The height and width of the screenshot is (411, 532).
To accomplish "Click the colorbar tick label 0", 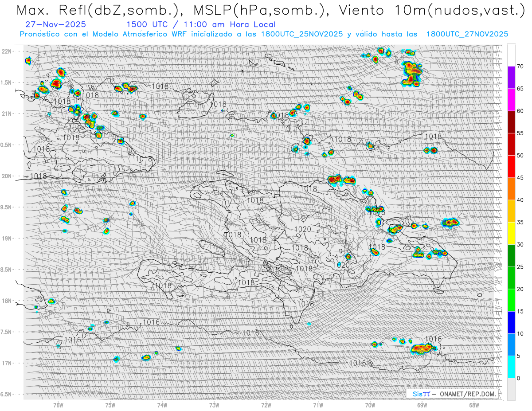I will click(x=519, y=378).
